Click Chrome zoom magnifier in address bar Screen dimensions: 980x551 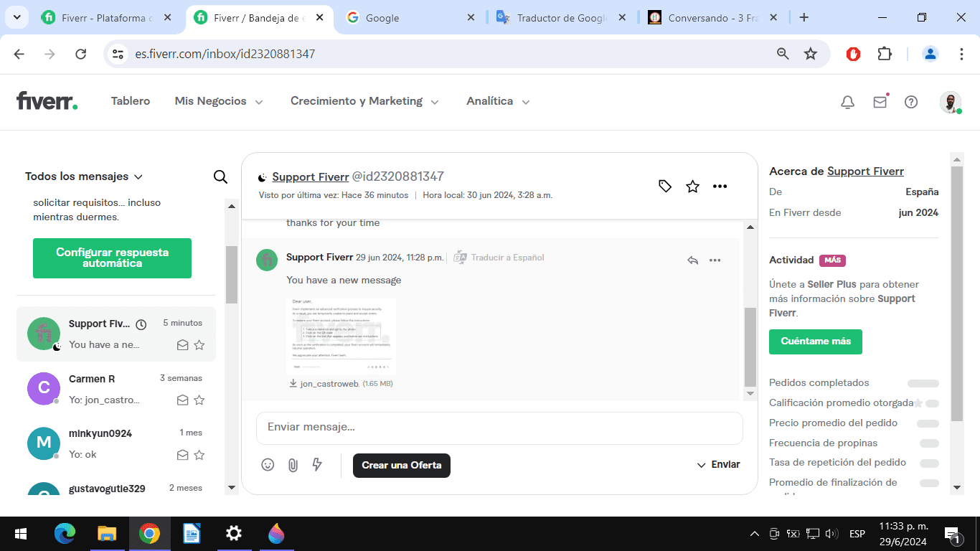(x=783, y=54)
